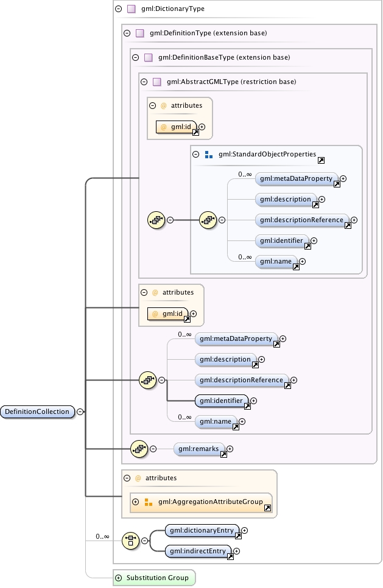The height and width of the screenshot is (588, 383).
Task: Click the @ icon of the AggregationAttributeGroup attributes box
Action: (x=138, y=478)
